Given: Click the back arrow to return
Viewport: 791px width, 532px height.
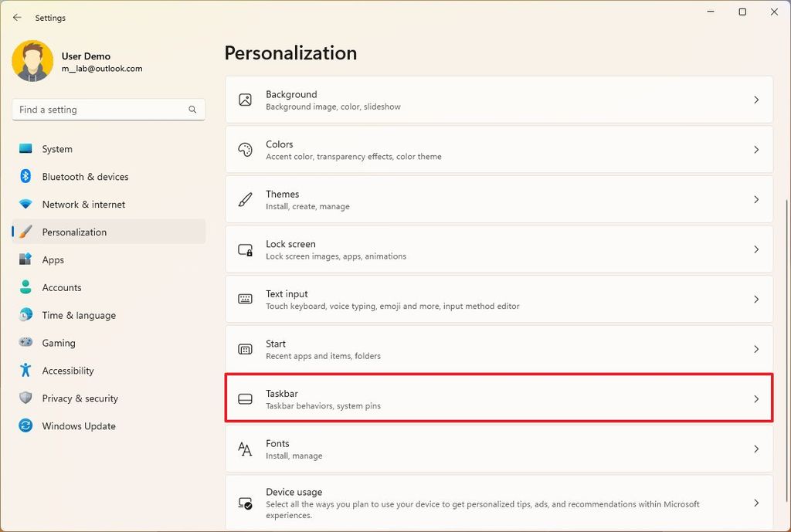Looking at the screenshot, I should point(17,17).
